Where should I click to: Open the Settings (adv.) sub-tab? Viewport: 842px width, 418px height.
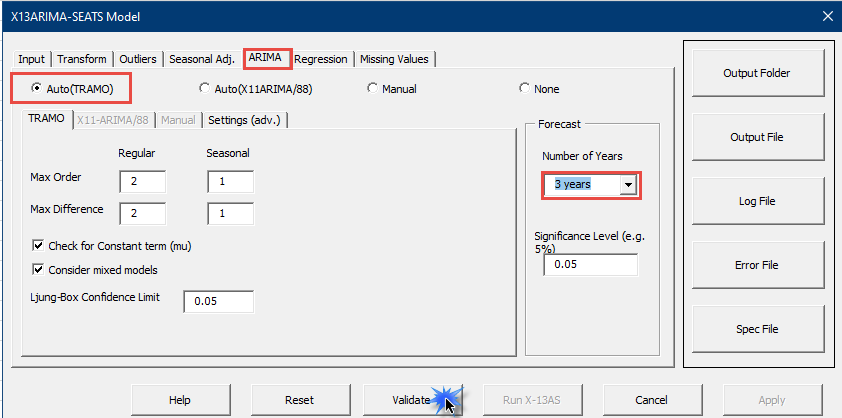point(246,120)
